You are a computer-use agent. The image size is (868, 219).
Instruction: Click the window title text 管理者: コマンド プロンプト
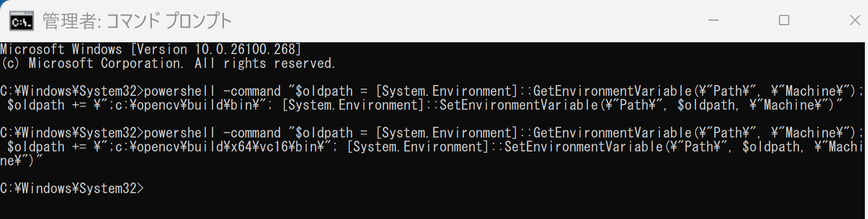[137, 21]
